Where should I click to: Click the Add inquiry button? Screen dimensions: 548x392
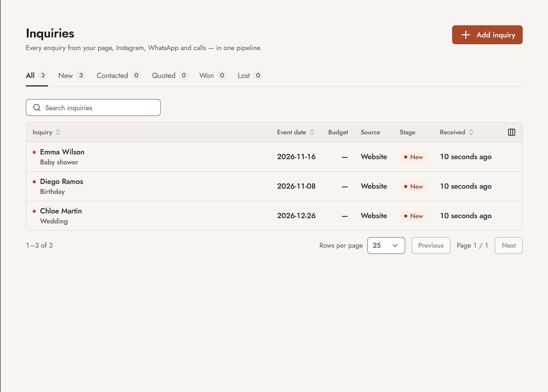[487, 35]
